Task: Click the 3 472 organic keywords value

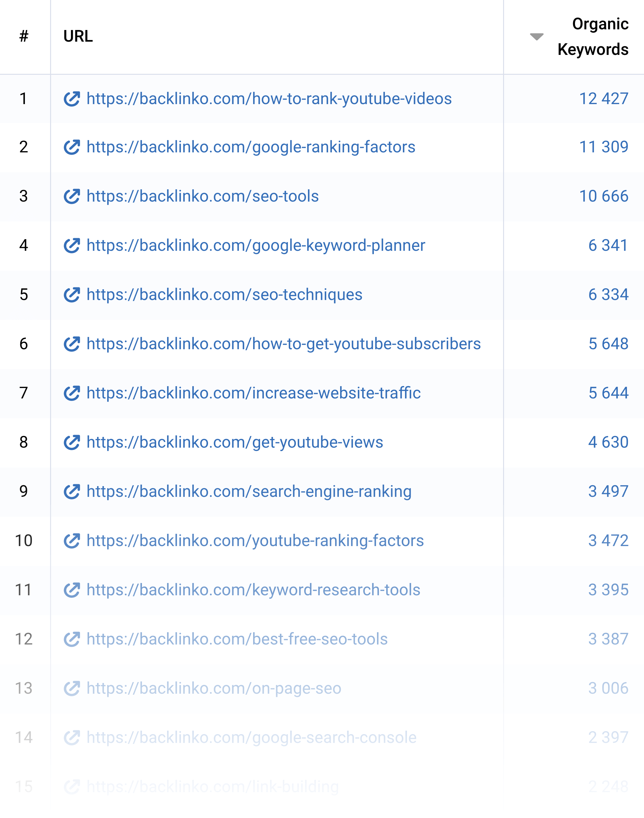Action: [608, 541]
